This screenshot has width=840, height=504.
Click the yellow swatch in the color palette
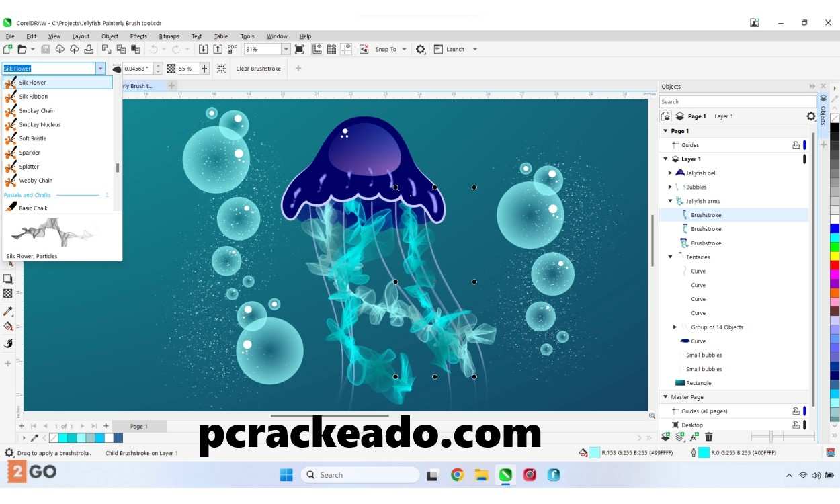point(834,256)
